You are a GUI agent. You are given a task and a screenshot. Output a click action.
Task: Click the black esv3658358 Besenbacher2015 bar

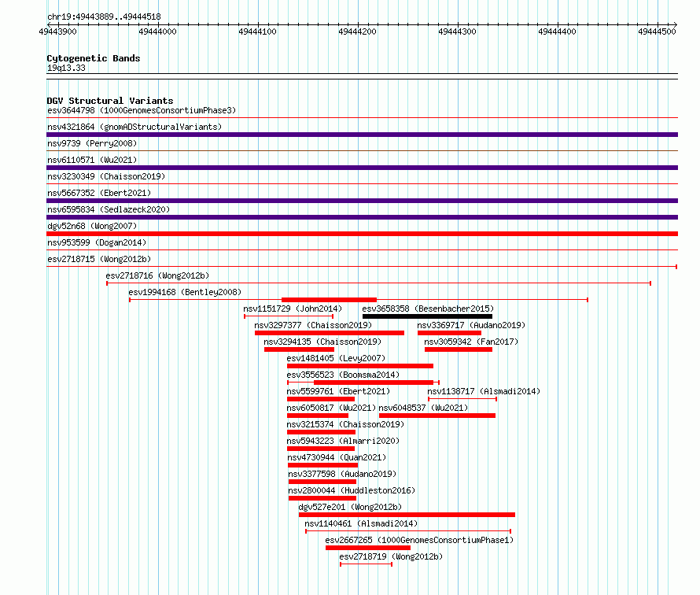click(427, 316)
